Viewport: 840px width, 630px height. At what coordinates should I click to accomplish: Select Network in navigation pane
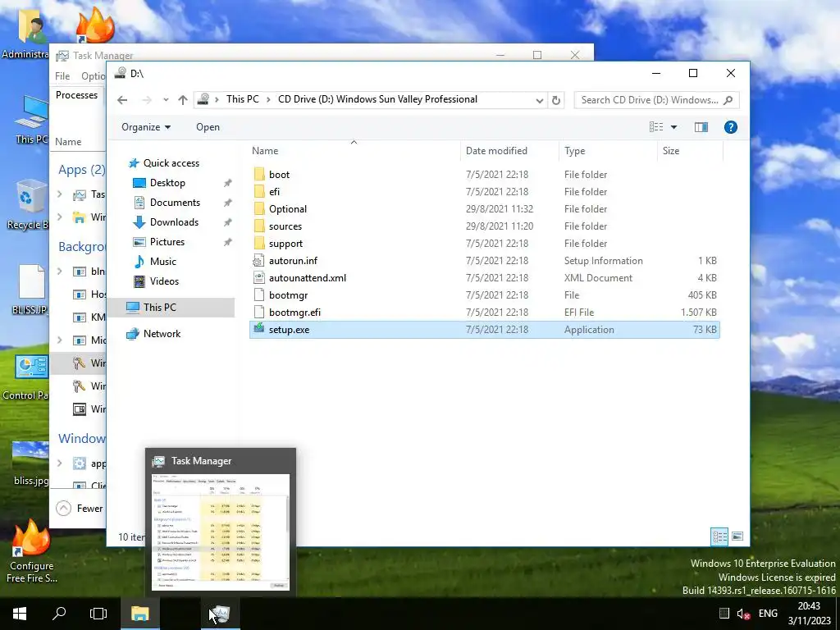click(x=162, y=334)
